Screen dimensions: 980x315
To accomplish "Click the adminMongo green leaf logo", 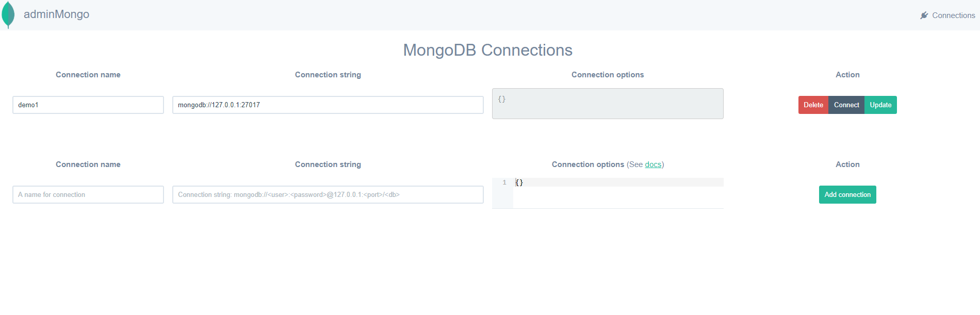I will 8,14.
